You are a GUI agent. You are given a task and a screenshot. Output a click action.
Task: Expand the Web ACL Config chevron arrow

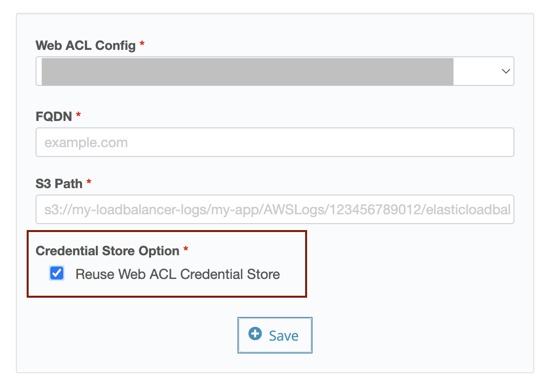506,71
